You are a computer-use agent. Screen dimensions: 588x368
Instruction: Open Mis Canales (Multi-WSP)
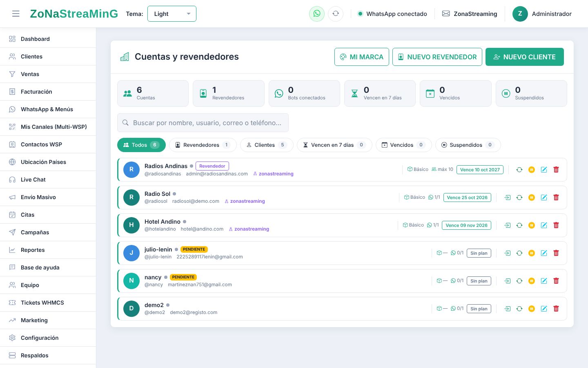click(x=48, y=127)
